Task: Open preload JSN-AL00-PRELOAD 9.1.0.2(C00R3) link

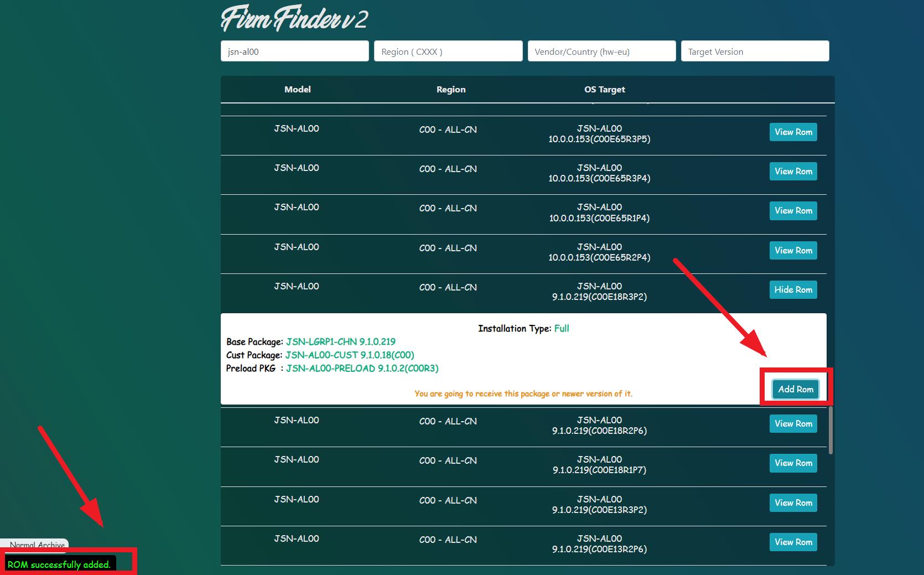Action: (x=362, y=368)
